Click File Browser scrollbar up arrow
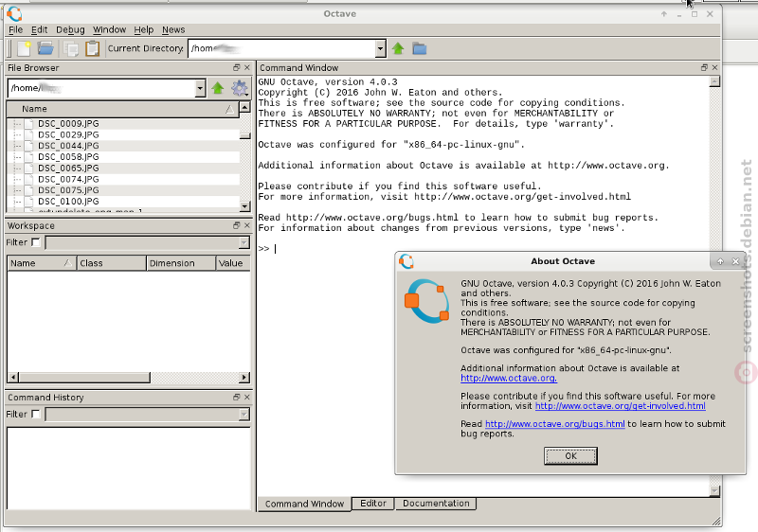Viewport: 758px width, 532px height. click(245, 107)
